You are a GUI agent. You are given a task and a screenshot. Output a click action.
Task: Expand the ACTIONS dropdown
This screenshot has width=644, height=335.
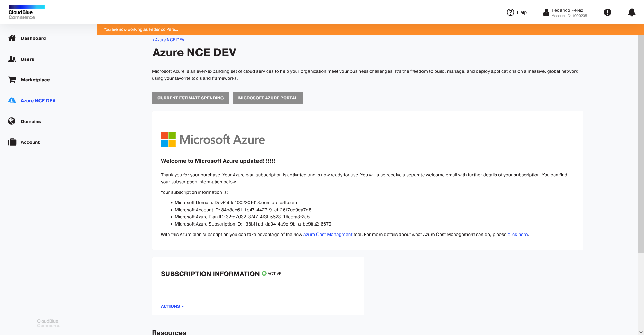tap(172, 306)
